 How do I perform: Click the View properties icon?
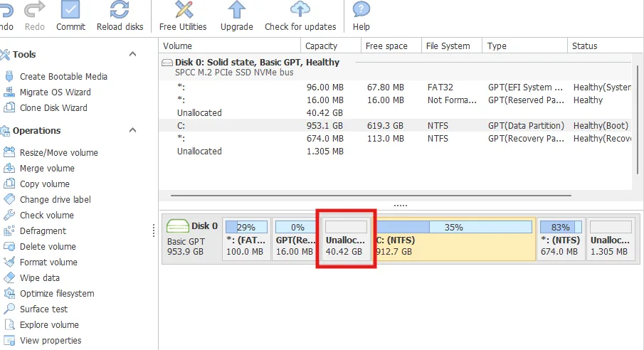click(9, 340)
